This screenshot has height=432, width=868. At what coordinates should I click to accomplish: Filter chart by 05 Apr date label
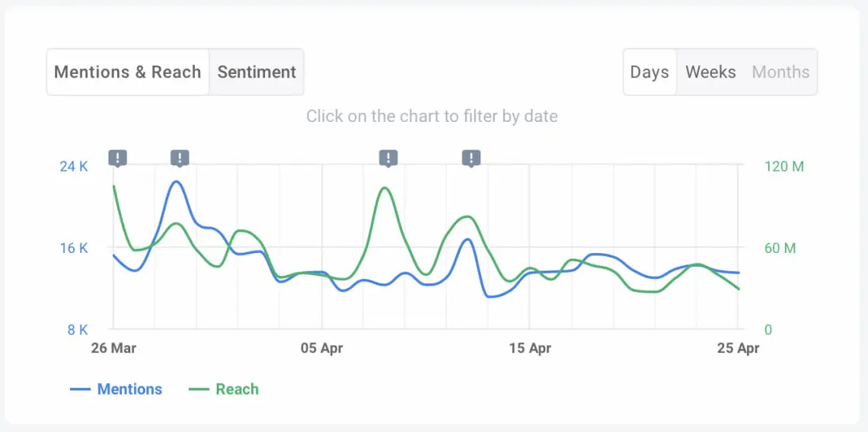tap(321, 348)
